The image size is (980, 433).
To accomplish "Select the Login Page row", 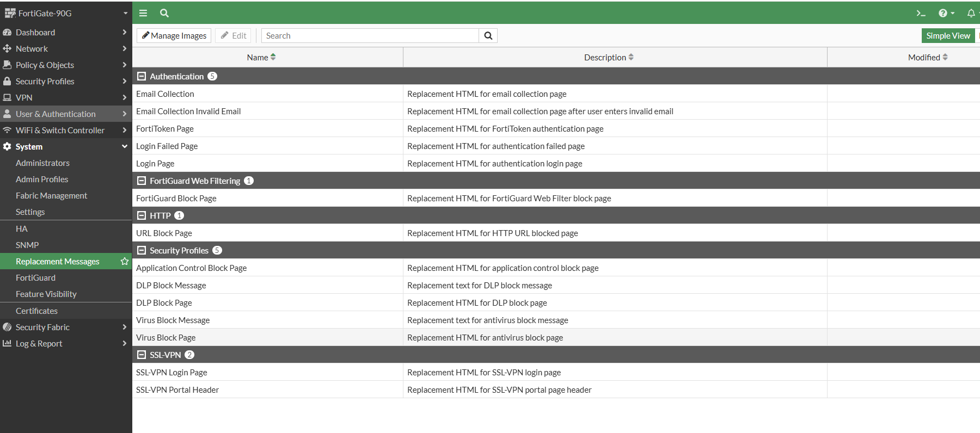I will click(556, 163).
